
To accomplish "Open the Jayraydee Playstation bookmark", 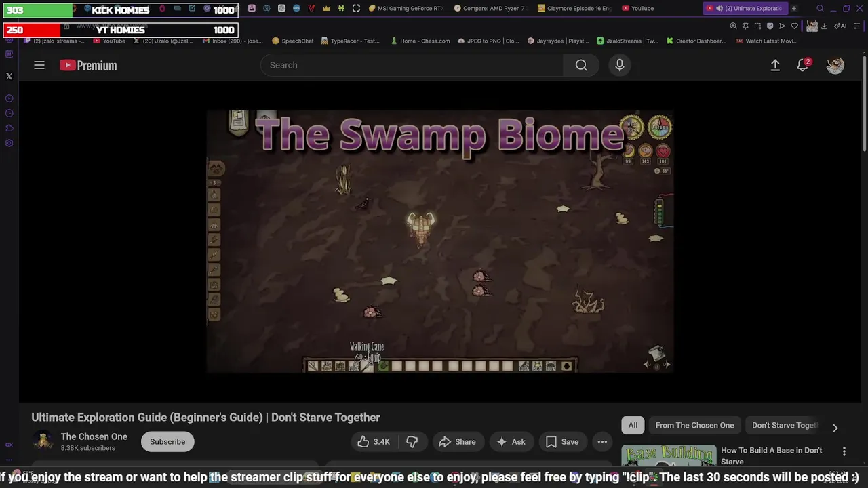I will pyautogui.click(x=558, y=41).
